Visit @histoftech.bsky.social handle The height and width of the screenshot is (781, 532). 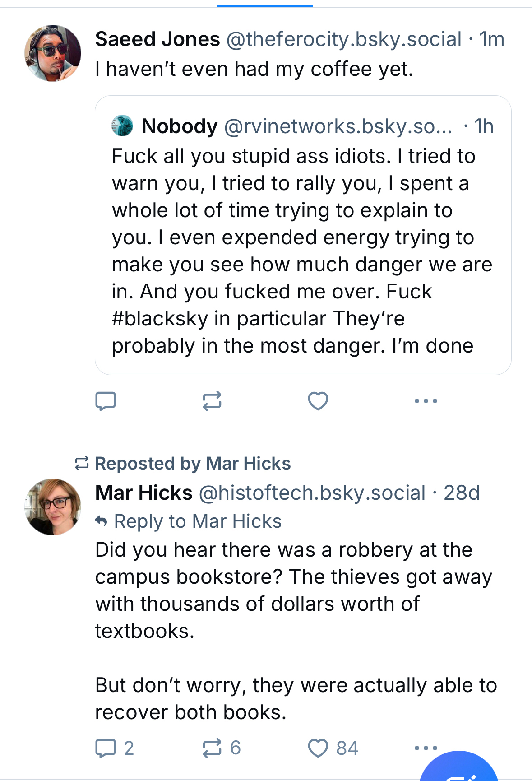312,493
